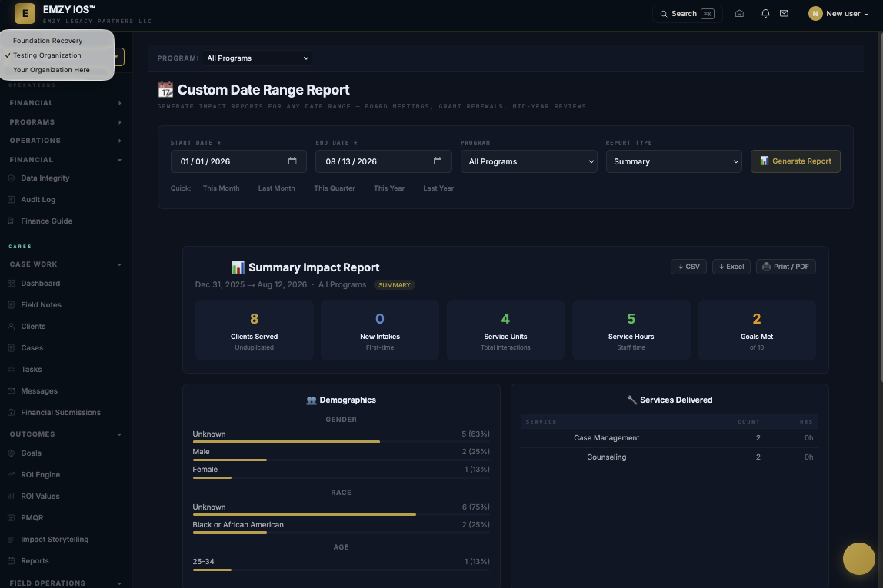Click the Counseling service row
The width and height of the screenshot is (883, 588).
click(x=670, y=457)
